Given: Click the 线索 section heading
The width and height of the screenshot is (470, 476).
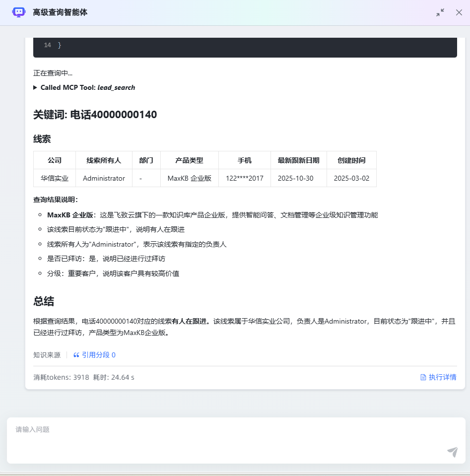Looking at the screenshot, I should coord(42,139).
